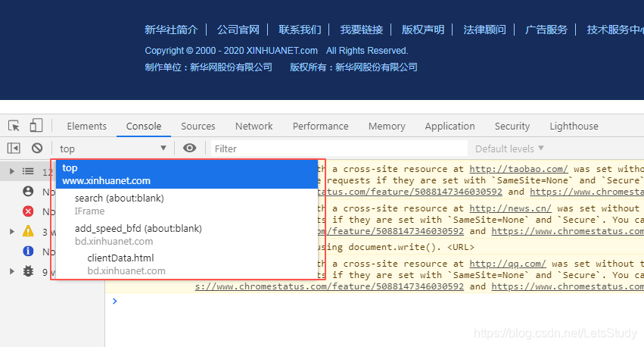
Task: Toggle the device toolbar icon
Action: [x=36, y=126]
